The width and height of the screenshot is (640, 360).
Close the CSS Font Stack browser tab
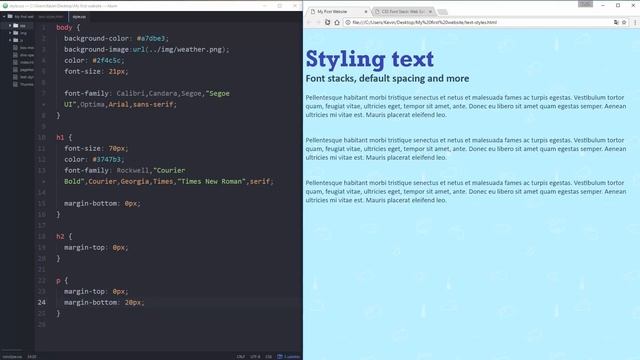tap(430, 12)
